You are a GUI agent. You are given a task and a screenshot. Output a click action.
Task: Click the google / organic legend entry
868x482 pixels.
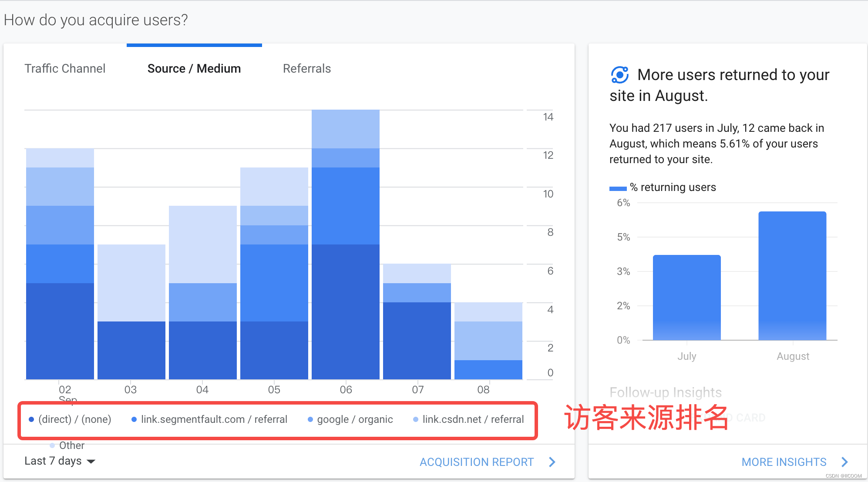350,419
